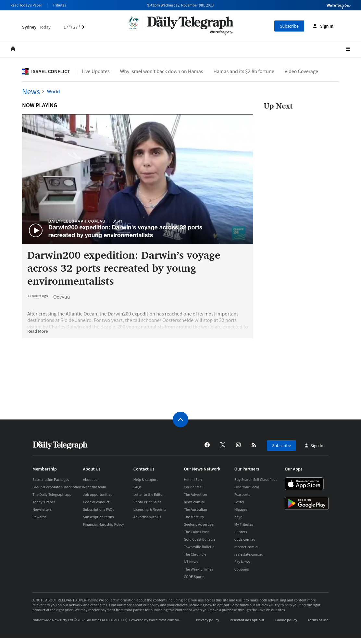The height and width of the screenshot is (644, 361).
Task: Open Subscription Packages footer link
Action: tap(51, 480)
